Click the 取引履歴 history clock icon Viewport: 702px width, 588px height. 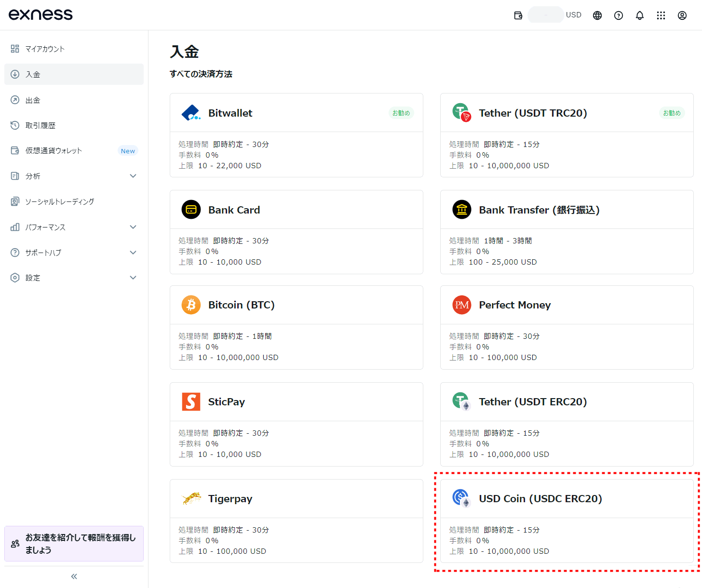point(15,125)
